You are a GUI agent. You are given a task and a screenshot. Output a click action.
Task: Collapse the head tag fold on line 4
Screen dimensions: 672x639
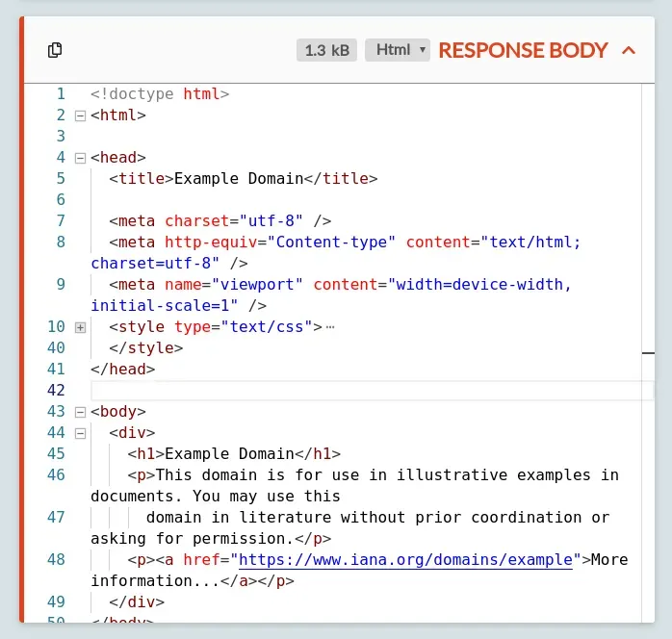[x=80, y=158]
